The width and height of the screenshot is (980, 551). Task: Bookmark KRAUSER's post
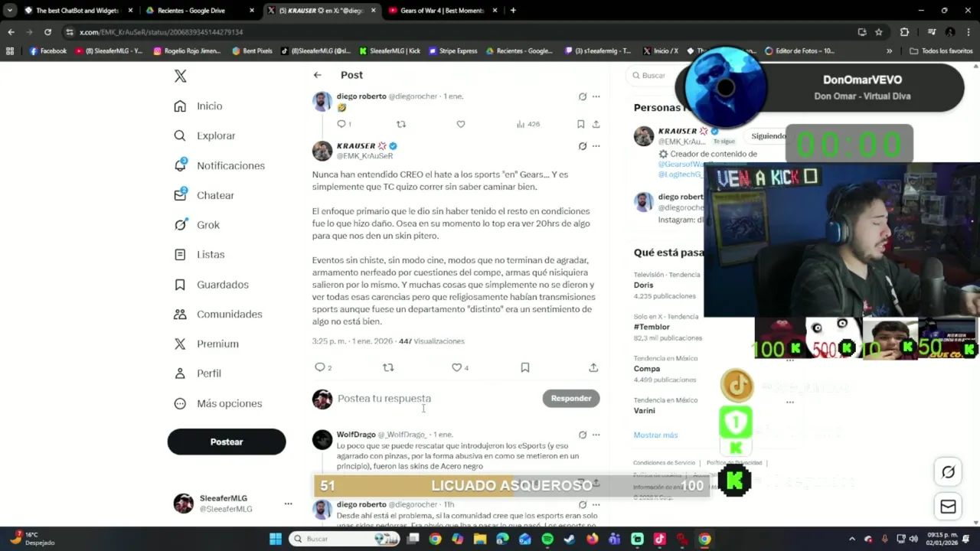click(525, 367)
